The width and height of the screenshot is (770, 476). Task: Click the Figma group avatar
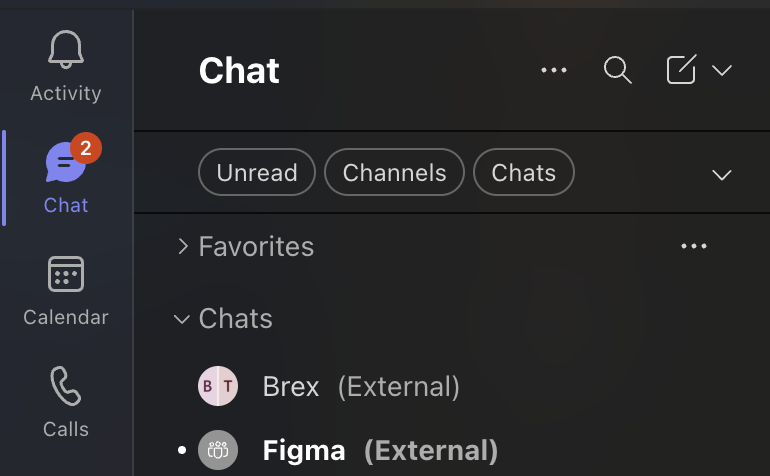(x=218, y=450)
